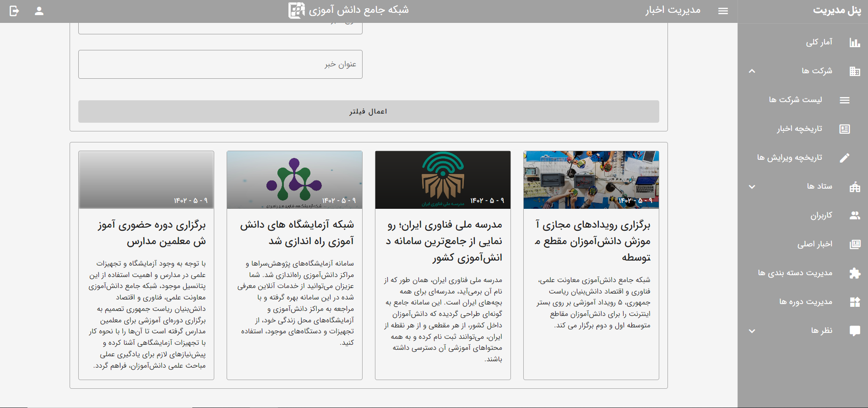Open لیست شرکت ها menu item
Image resolution: width=868 pixels, height=408 pixels.
(795, 100)
